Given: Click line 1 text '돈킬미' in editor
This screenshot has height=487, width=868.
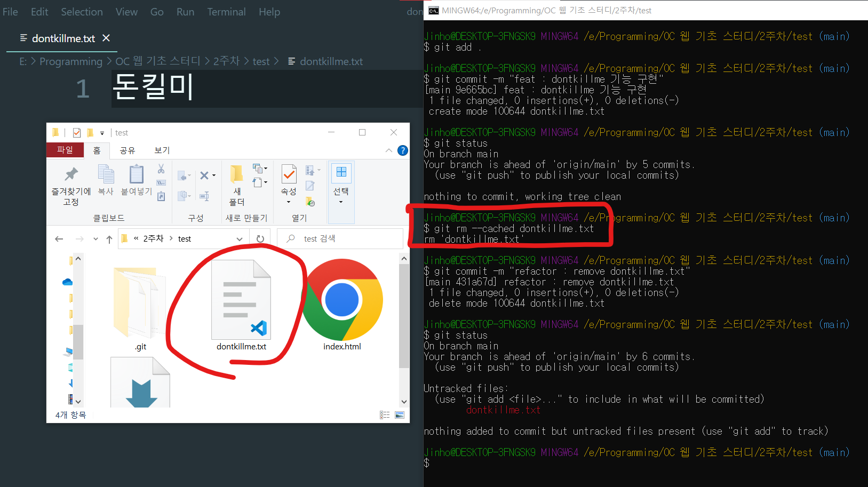Looking at the screenshot, I should pyautogui.click(x=153, y=87).
